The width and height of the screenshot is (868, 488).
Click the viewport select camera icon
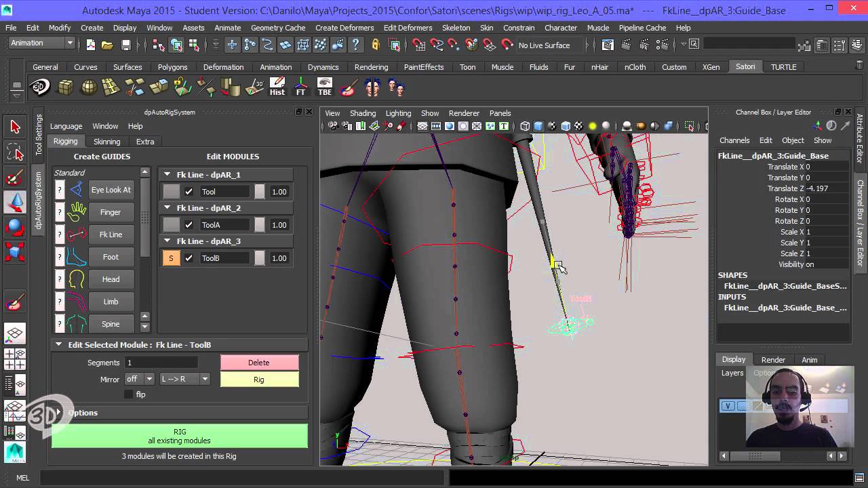pyautogui.click(x=333, y=126)
